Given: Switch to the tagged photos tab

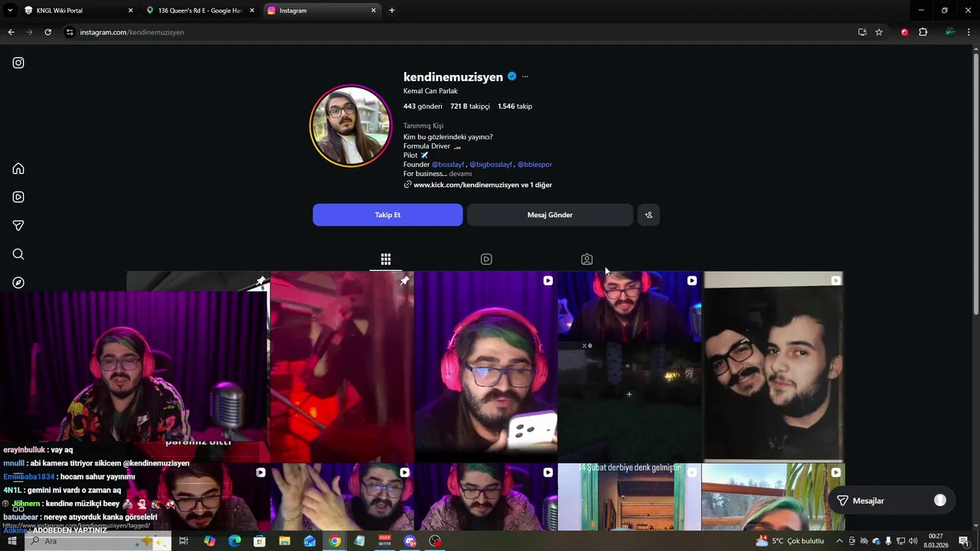Looking at the screenshot, I should 586,259.
